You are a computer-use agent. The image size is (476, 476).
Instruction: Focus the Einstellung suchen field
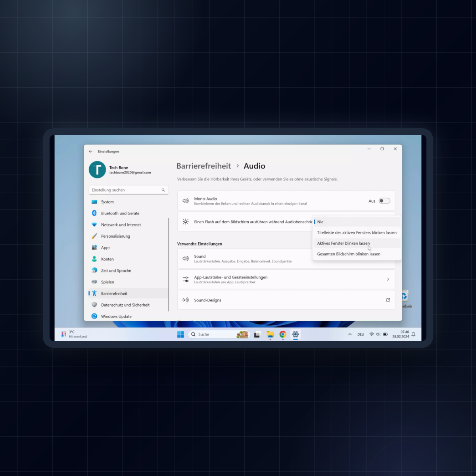coord(129,190)
